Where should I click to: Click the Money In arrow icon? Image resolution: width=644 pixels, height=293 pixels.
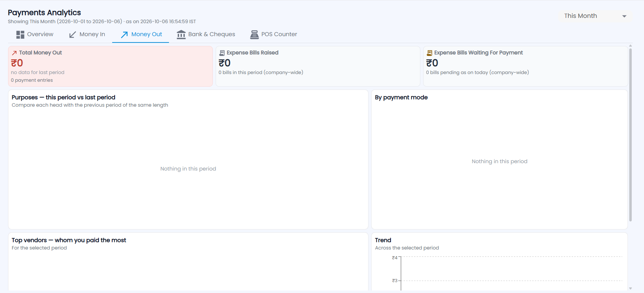pos(72,34)
